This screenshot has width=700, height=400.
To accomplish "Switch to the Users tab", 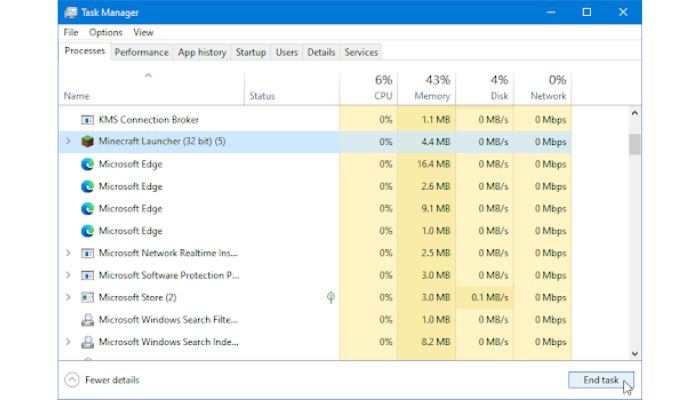I will click(287, 52).
